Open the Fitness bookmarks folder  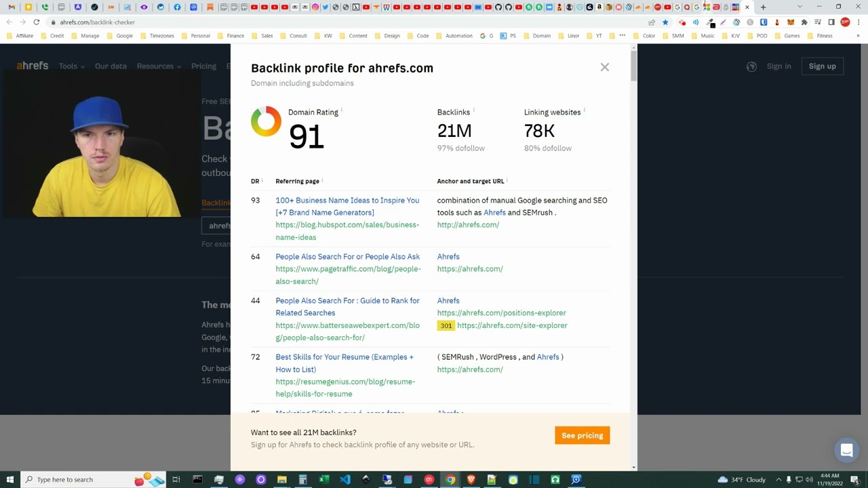(820, 36)
